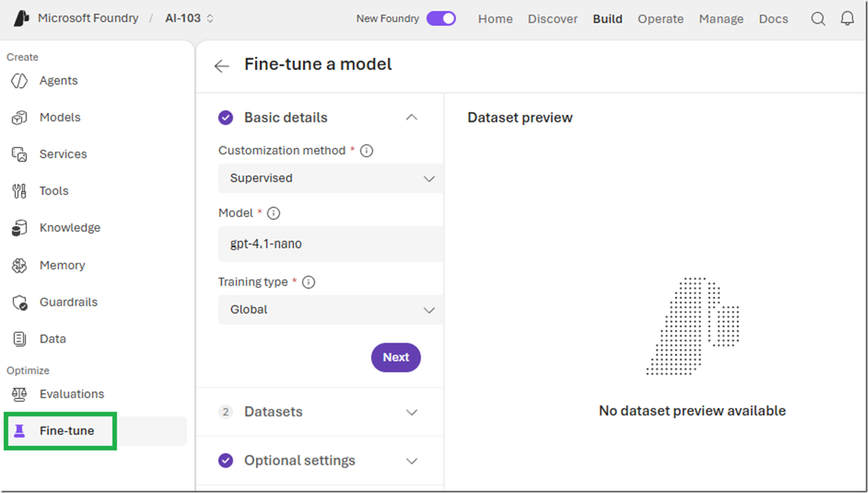Viewport: 868px width, 493px height.
Task: Click the Dataset preview heading
Action: 520,118
